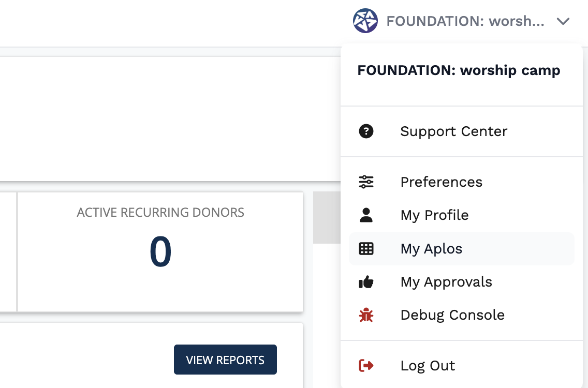This screenshot has height=388, width=588.
Task: Click the organization logo in the header
Action: (x=365, y=21)
